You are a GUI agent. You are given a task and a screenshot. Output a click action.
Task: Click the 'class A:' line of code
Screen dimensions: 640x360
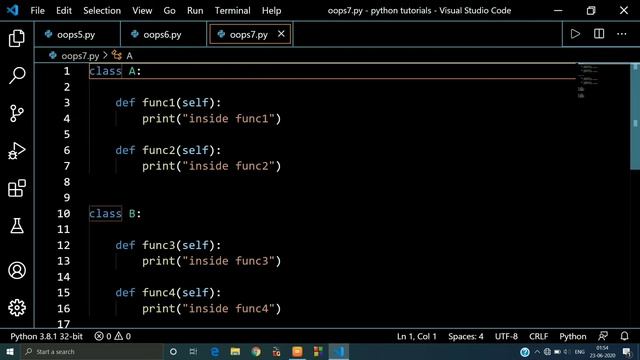pos(115,71)
